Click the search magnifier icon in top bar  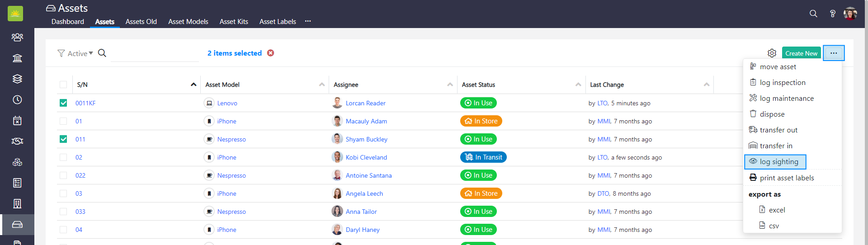pos(813,14)
